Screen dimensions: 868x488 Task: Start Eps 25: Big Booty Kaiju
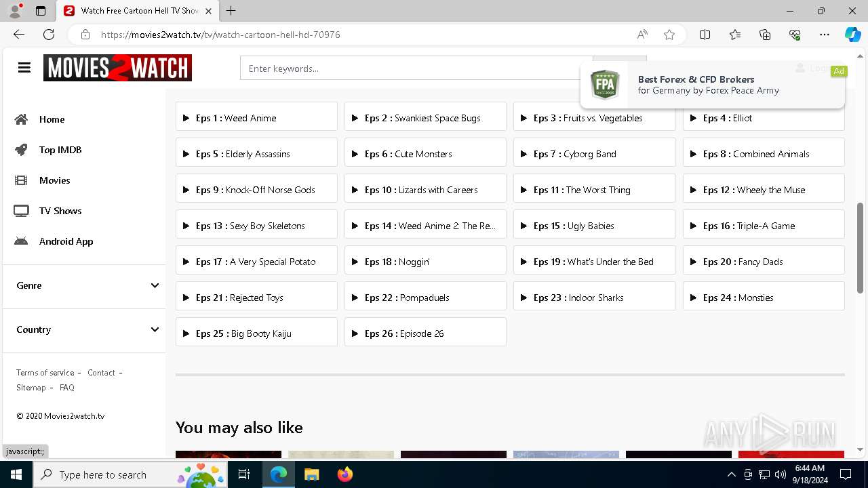pyautogui.click(x=256, y=333)
